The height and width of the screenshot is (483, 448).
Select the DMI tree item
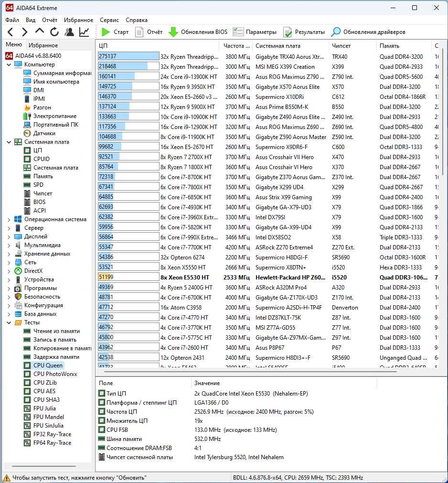[x=34, y=90]
